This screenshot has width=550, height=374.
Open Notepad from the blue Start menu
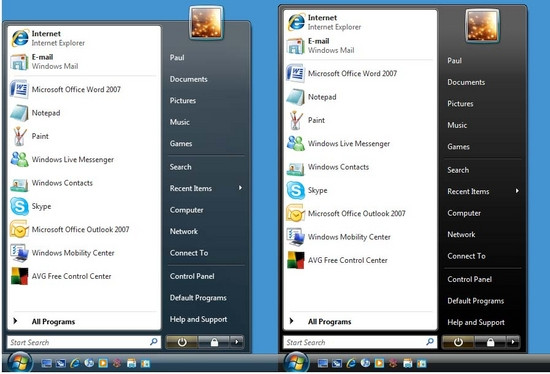[84, 113]
